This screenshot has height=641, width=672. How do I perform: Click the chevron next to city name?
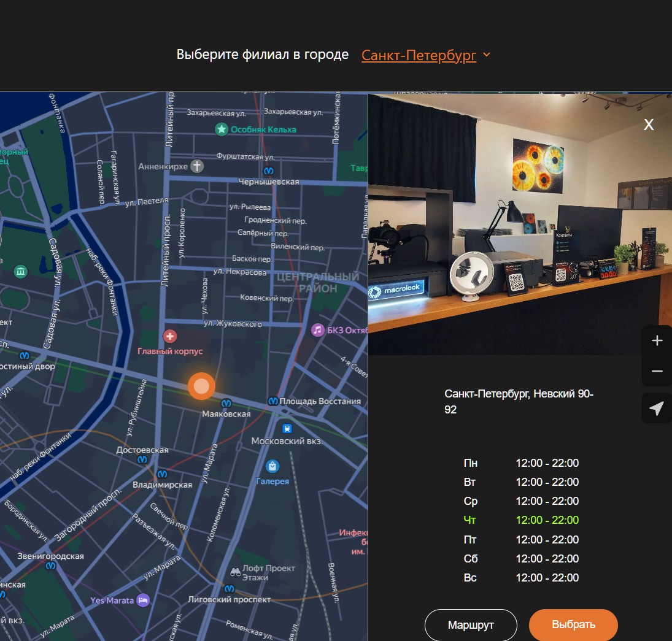pyautogui.click(x=487, y=55)
